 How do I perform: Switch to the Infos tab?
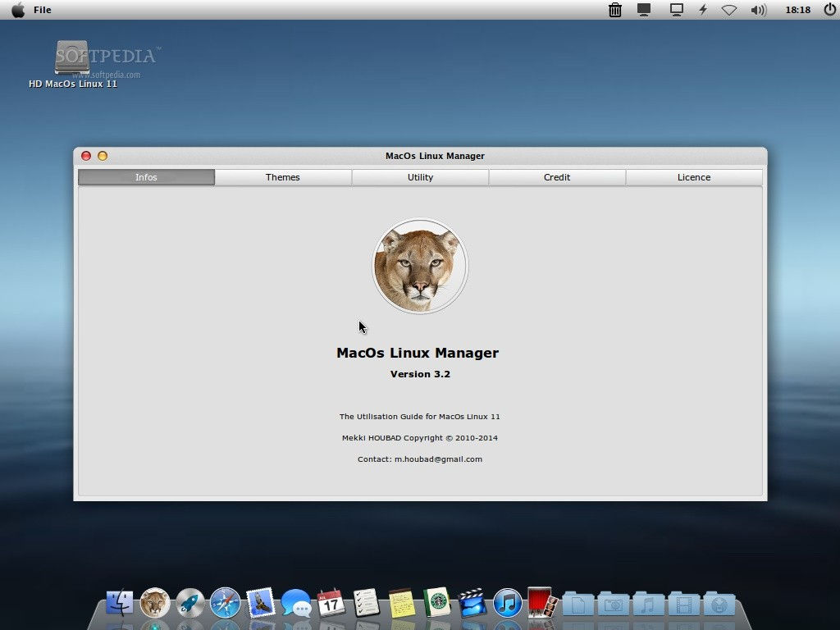click(146, 177)
